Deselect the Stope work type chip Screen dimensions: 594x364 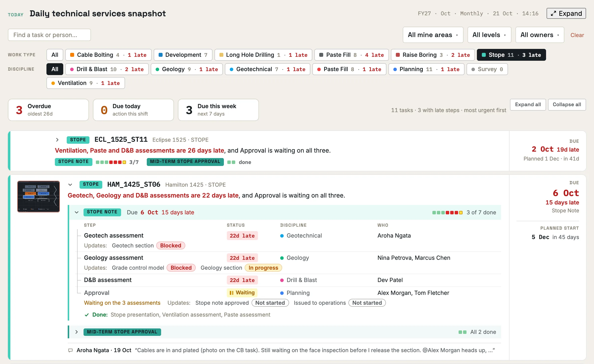(x=511, y=55)
